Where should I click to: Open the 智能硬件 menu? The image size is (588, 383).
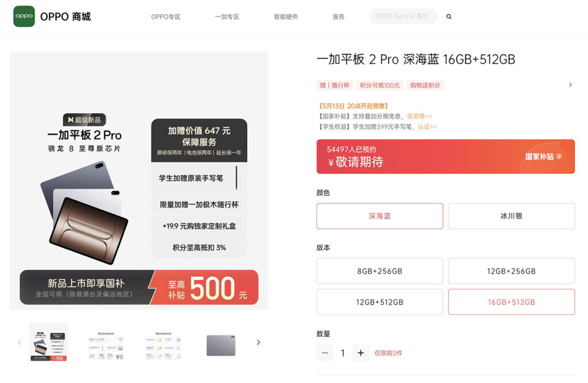point(286,17)
